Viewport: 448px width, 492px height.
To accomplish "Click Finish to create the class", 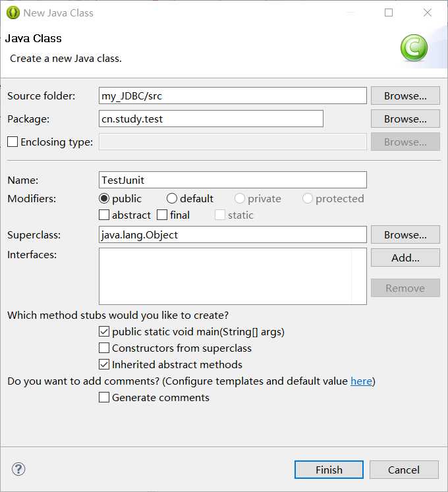I will click(x=329, y=470).
